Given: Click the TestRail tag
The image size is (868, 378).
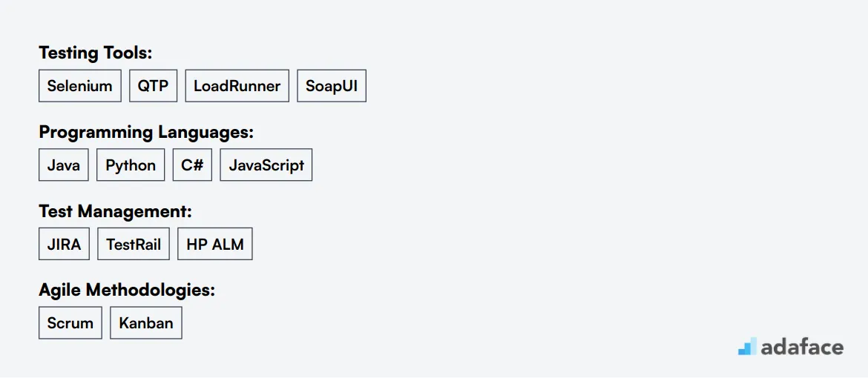Looking at the screenshot, I should pos(134,244).
